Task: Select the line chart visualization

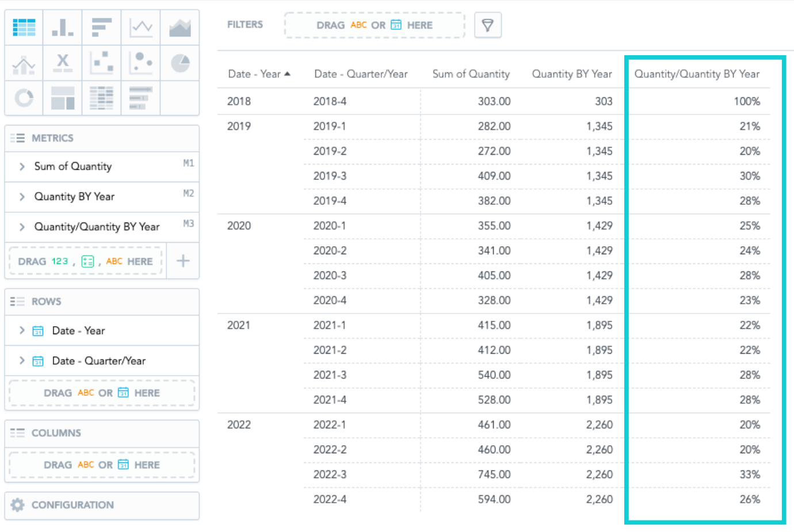Action: [x=141, y=27]
